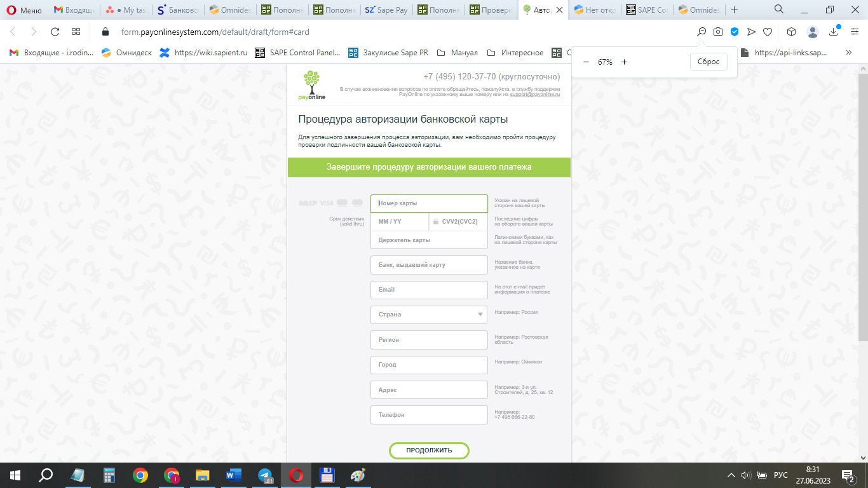Viewport: 868px width, 488px height.
Task: Reload the page with the refresh icon
Action: coord(55,32)
